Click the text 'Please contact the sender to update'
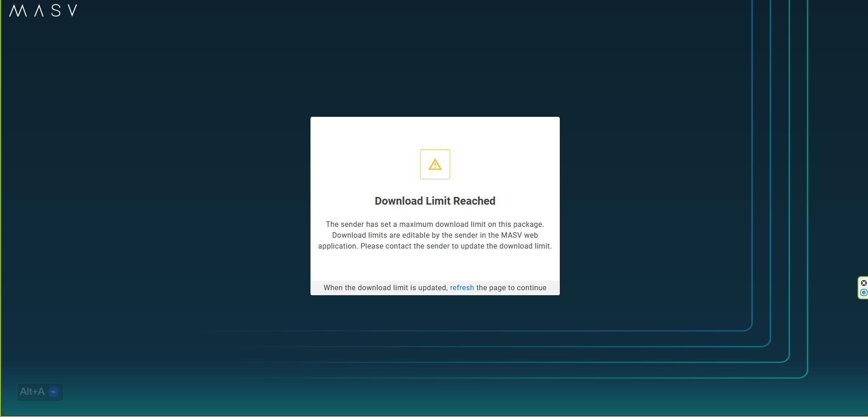This screenshot has width=868, height=417. click(422, 246)
